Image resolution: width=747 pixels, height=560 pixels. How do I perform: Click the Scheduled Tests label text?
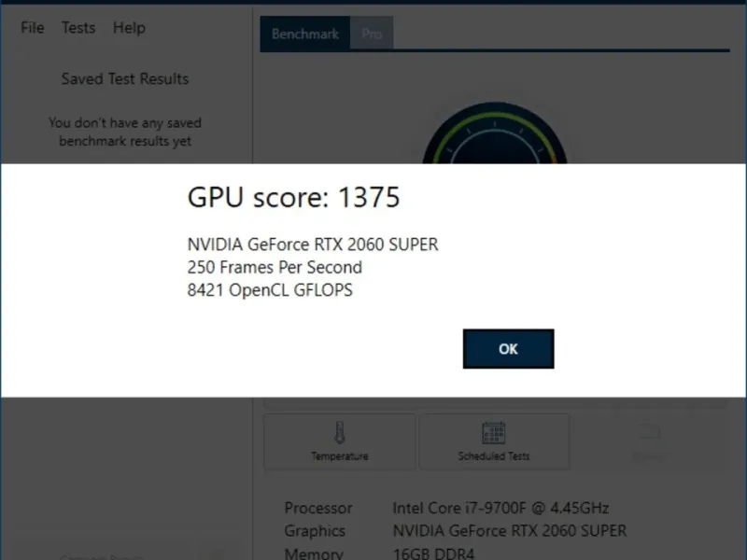[x=494, y=456]
